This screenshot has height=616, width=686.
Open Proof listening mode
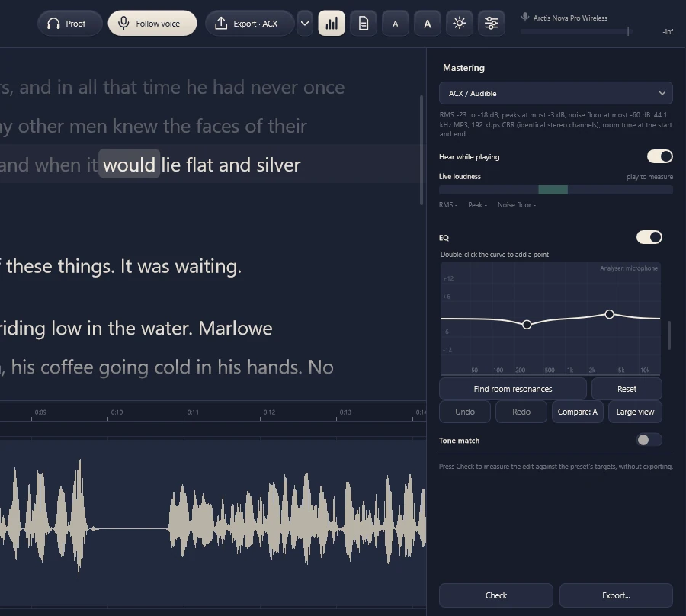[69, 24]
